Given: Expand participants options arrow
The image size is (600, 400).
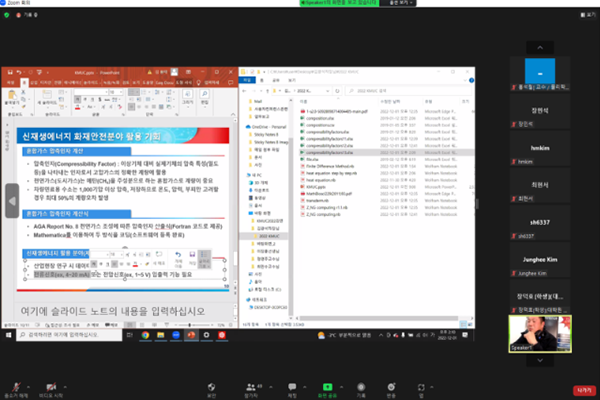Looking at the screenshot, I should click(x=271, y=387).
